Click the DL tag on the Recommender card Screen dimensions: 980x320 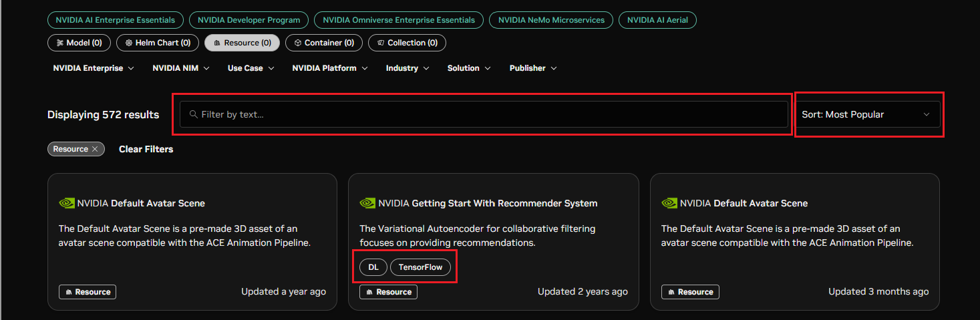pyautogui.click(x=373, y=267)
